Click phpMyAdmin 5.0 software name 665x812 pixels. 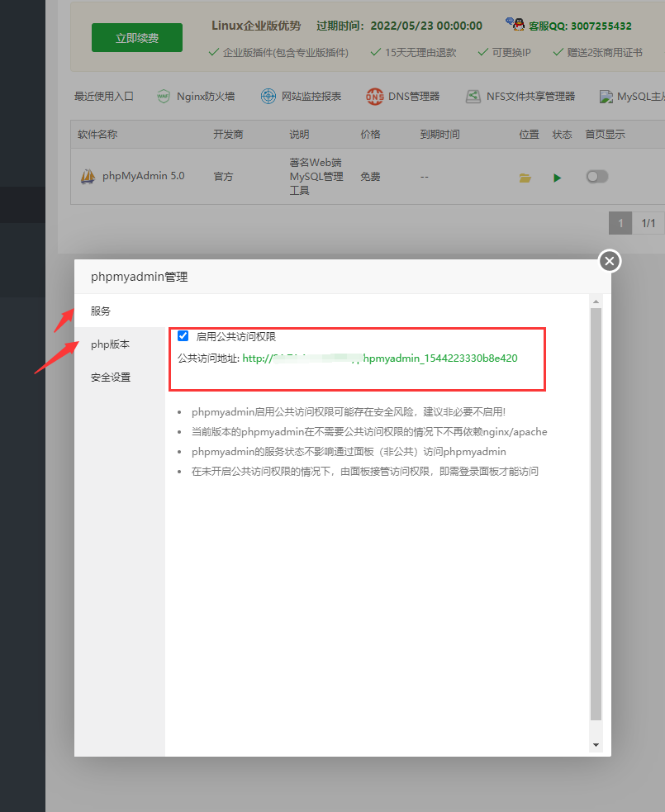[144, 176]
